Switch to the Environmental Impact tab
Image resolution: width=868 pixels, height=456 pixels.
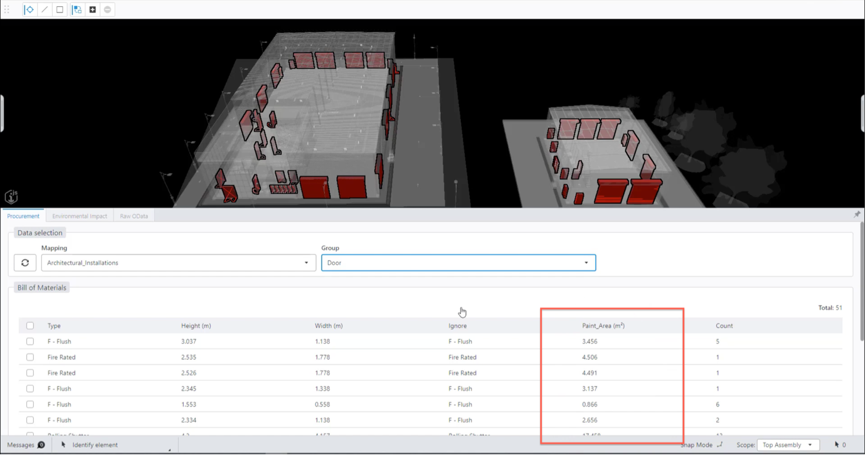pos(79,215)
